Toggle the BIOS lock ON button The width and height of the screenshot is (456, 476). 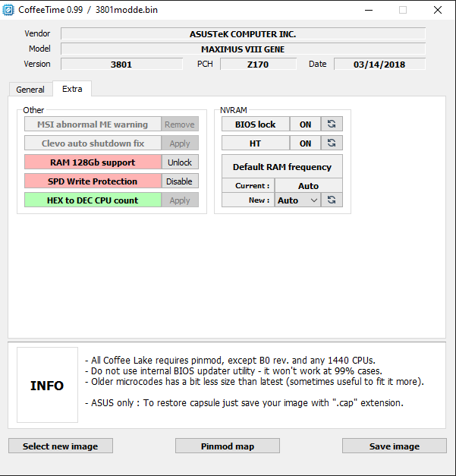[x=305, y=124]
